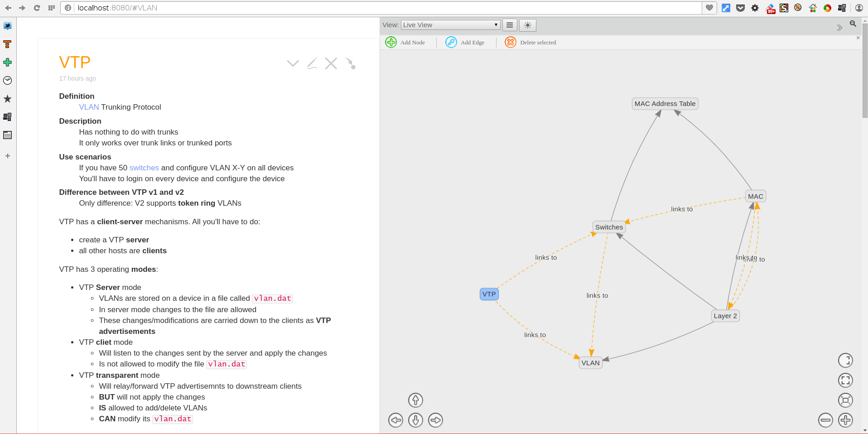Pan the graph up with arrow button

pyautogui.click(x=415, y=400)
